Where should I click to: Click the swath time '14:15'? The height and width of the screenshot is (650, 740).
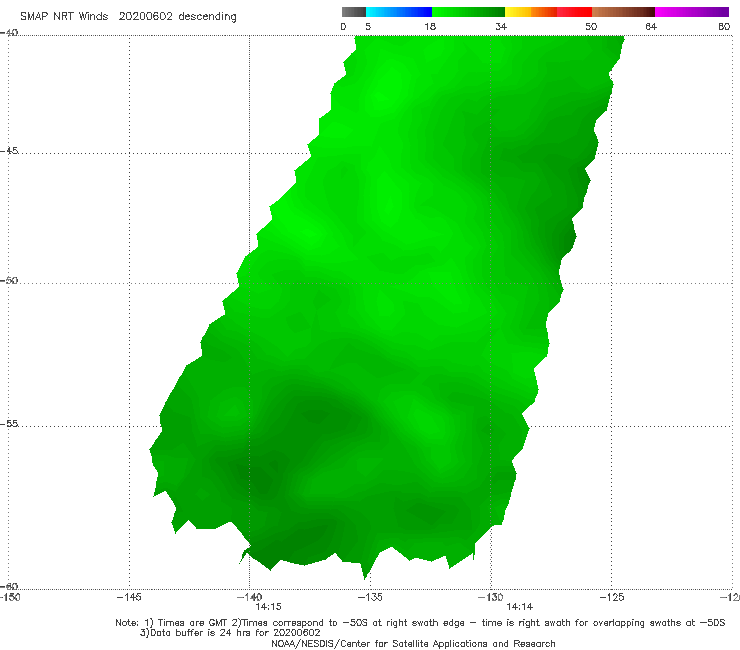point(269,607)
